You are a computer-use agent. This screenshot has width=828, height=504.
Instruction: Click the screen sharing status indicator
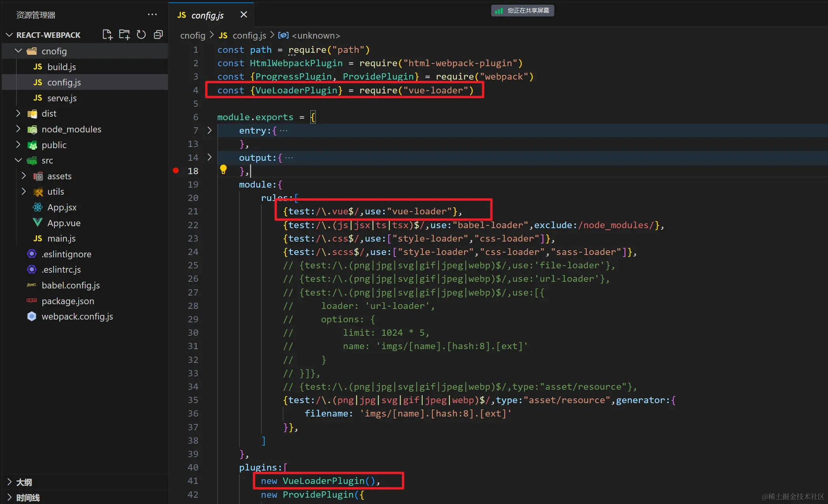coord(522,11)
